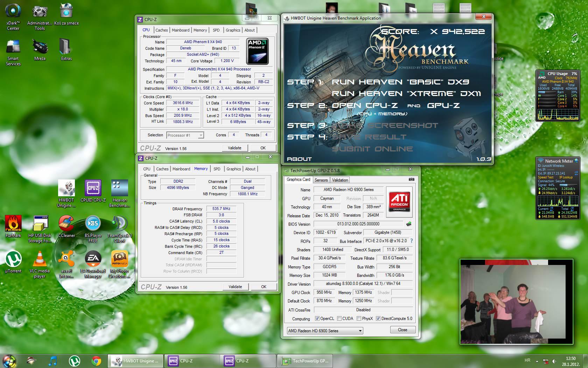Open My Photo Creations shortcut

(x=119, y=264)
